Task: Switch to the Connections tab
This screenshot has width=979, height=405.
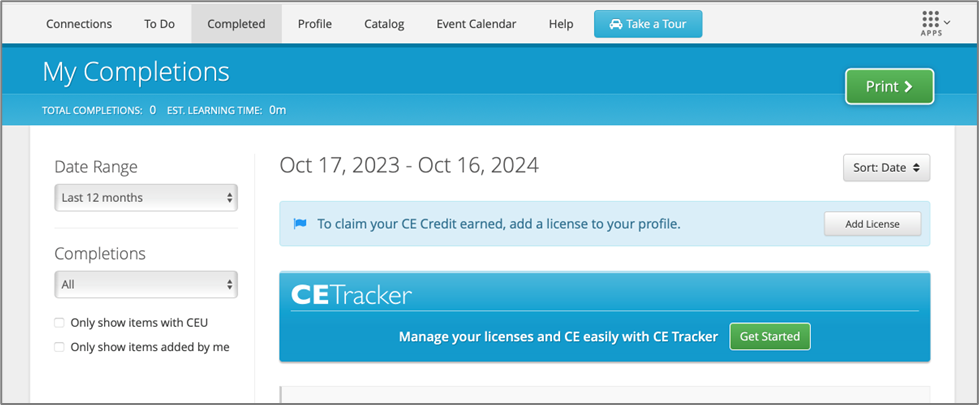Action: [79, 24]
